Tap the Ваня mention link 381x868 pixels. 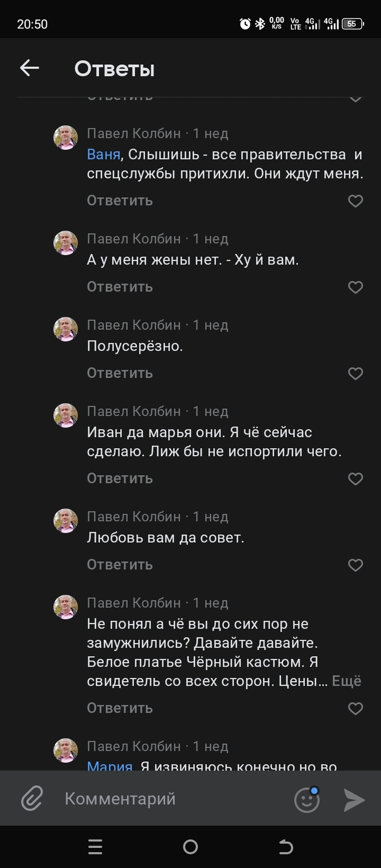click(103, 155)
